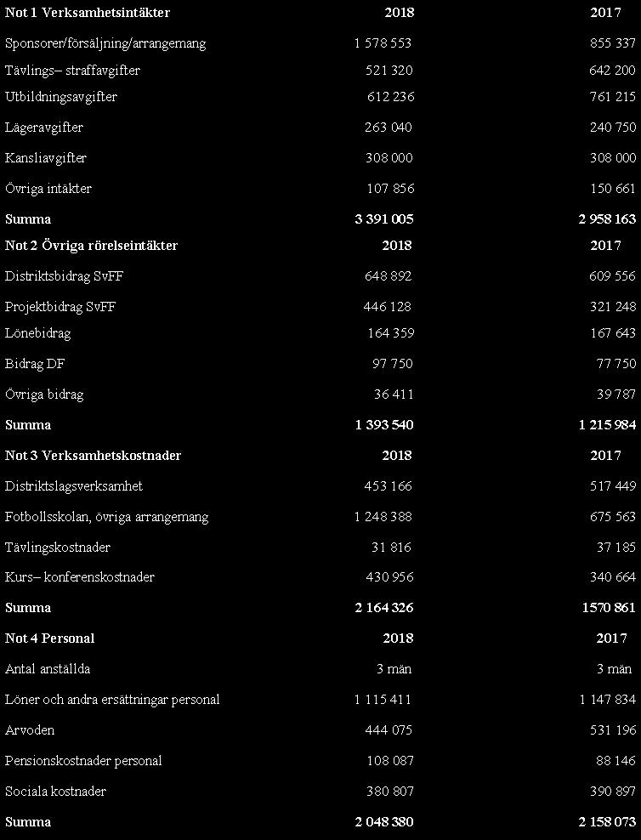This screenshot has width=641, height=840.
Task: Select the Lägeravgifter row label
Action: tap(44, 128)
